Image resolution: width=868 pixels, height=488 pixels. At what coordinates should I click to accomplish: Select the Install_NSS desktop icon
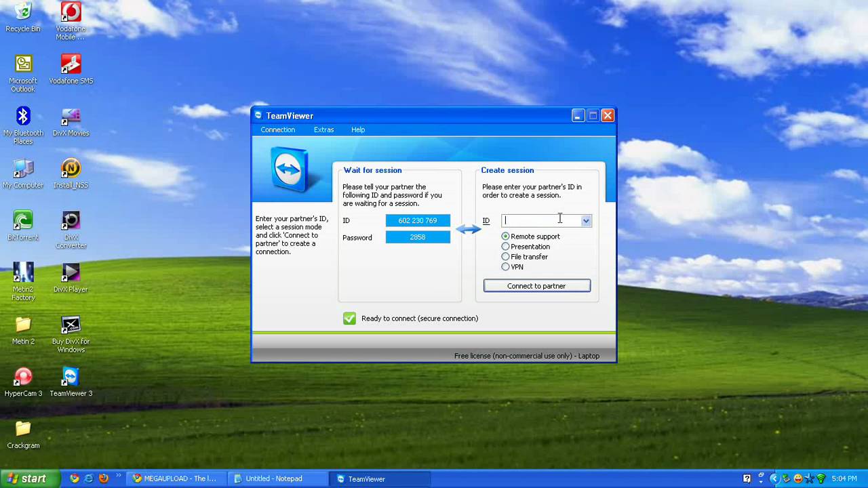click(x=71, y=174)
